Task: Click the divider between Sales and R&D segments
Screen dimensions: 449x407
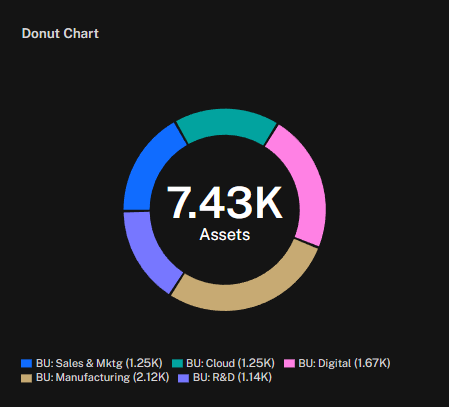Action: point(137,211)
